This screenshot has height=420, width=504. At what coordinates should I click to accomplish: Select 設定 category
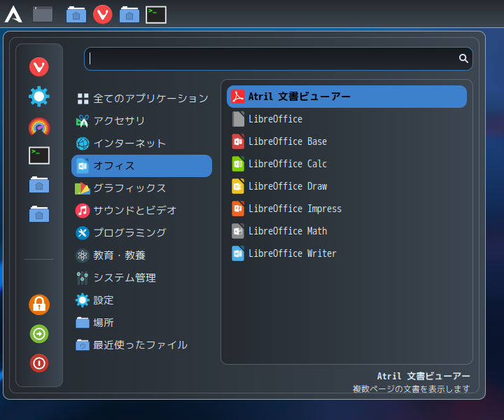pos(141,300)
